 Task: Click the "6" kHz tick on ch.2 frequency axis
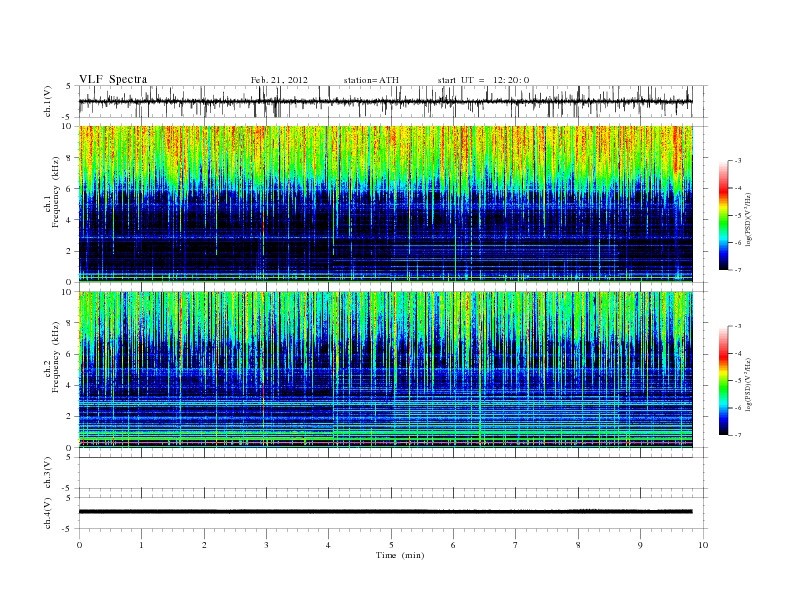69,354
